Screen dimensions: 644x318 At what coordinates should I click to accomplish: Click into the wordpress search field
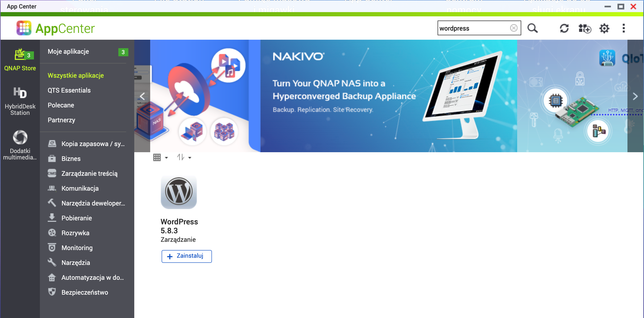[473, 28]
